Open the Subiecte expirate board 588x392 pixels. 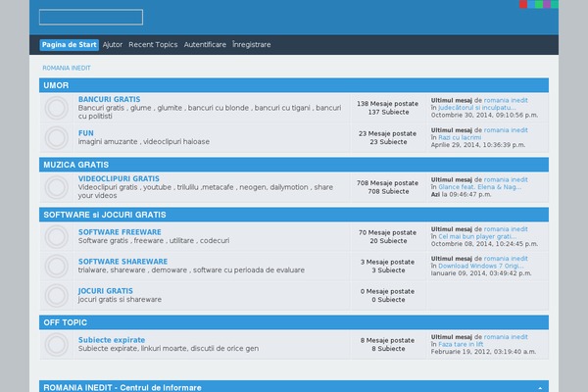(x=112, y=340)
